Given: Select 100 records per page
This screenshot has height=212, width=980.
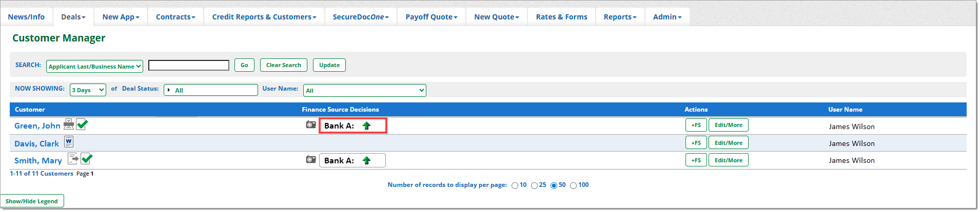Looking at the screenshot, I should (x=573, y=186).
